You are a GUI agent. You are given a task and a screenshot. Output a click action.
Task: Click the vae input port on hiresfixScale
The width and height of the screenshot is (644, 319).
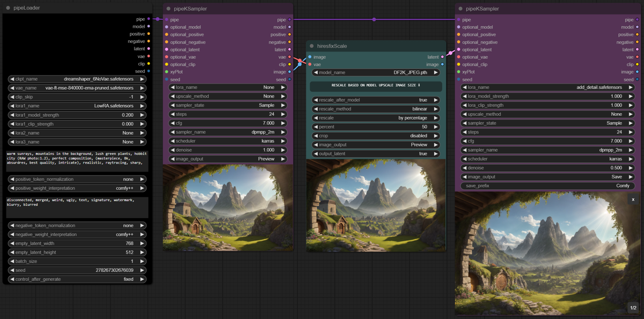click(x=310, y=64)
